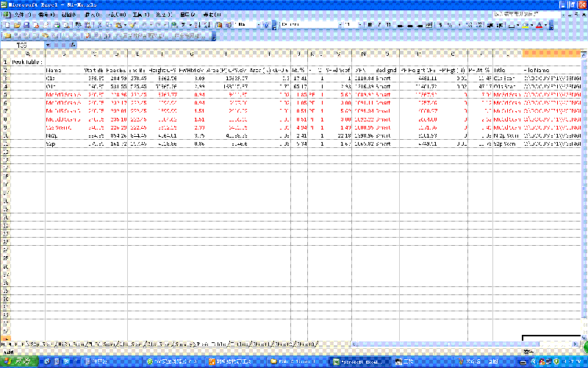Align cell text to the right

[x=420, y=25]
